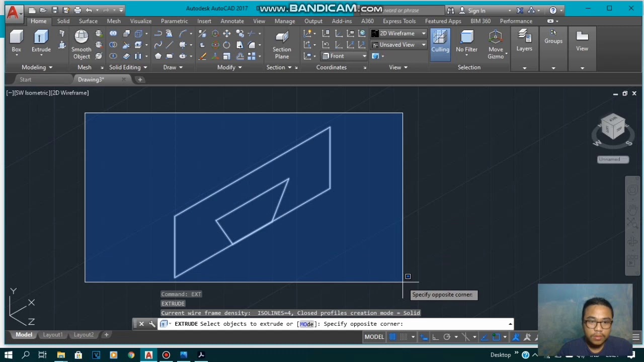Toggle 2D object snap in status bar
Image resolution: width=644 pixels, height=362 pixels.
click(497, 337)
